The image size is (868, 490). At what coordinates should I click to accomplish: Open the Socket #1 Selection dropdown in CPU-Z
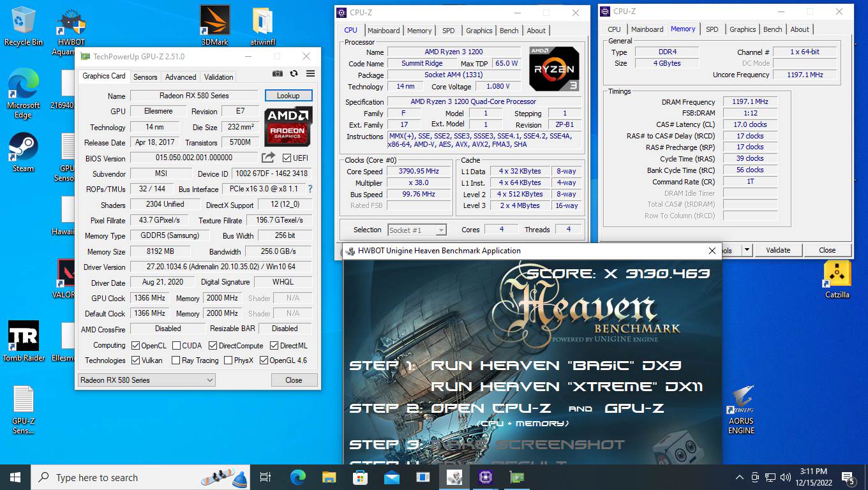(x=416, y=230)
